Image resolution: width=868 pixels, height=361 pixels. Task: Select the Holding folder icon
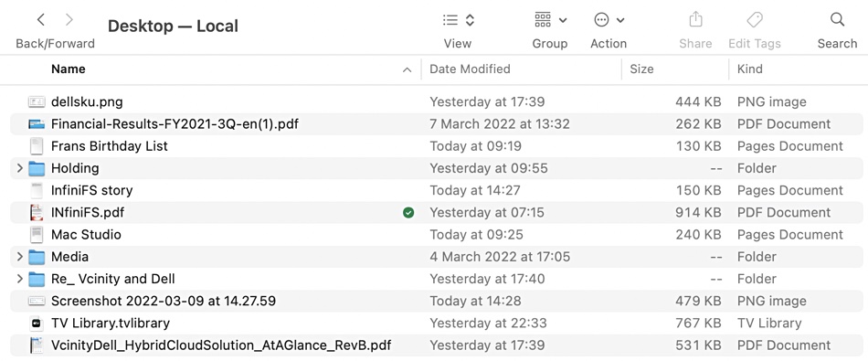coord(37,168)
